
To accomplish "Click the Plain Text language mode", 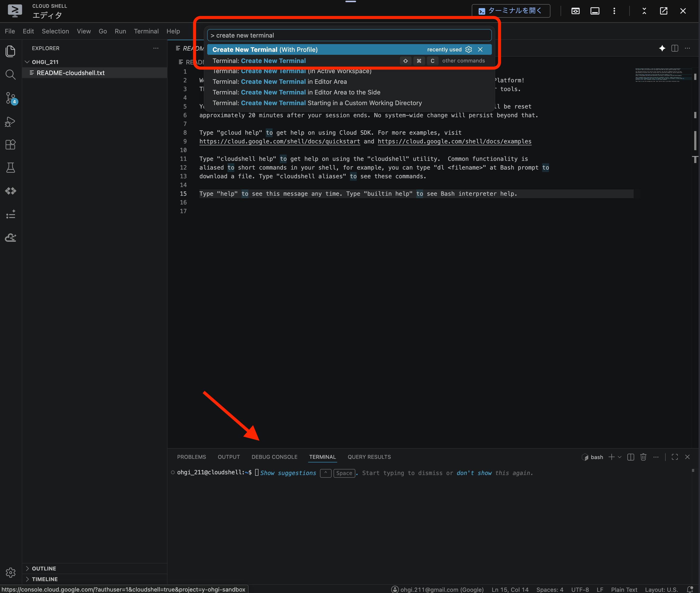I will coord(624,589).
